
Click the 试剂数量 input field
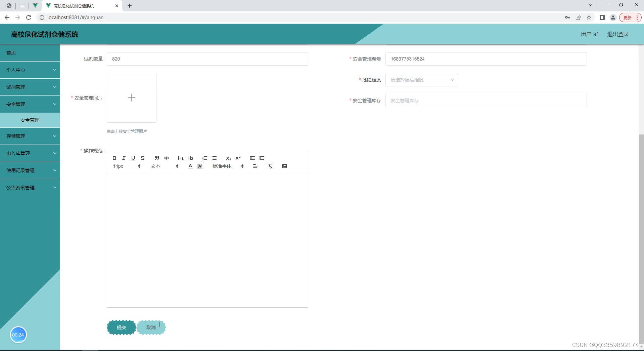(208, 59)
